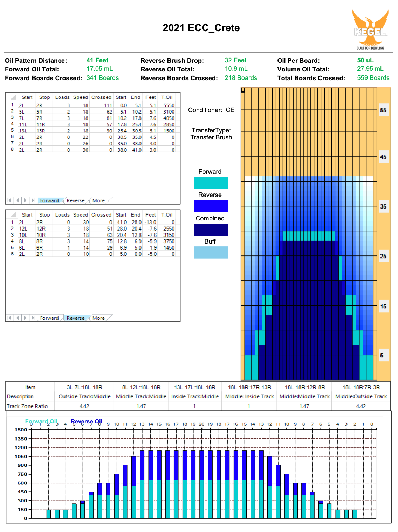Screen dimensions: 398x532
Task: Click the Speed column header in forward table
Action: [x=81, y=97]
